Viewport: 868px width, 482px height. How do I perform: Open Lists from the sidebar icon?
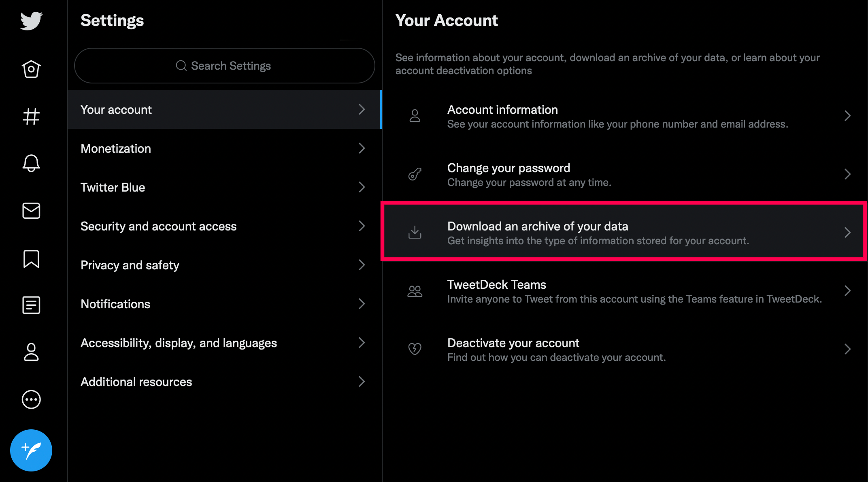[31, 305]
